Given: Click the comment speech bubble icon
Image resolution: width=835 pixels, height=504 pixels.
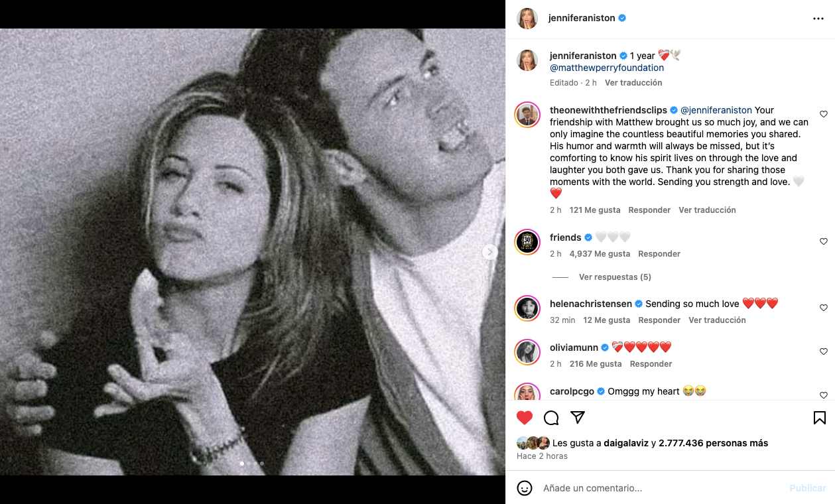Looking at the screenshot, I should tap(551, 418).
